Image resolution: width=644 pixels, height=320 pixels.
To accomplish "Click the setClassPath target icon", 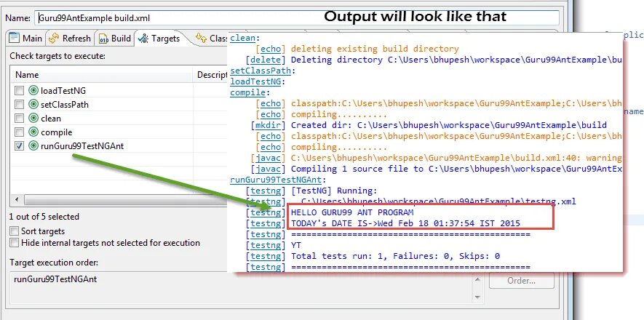I will (33, 105).
